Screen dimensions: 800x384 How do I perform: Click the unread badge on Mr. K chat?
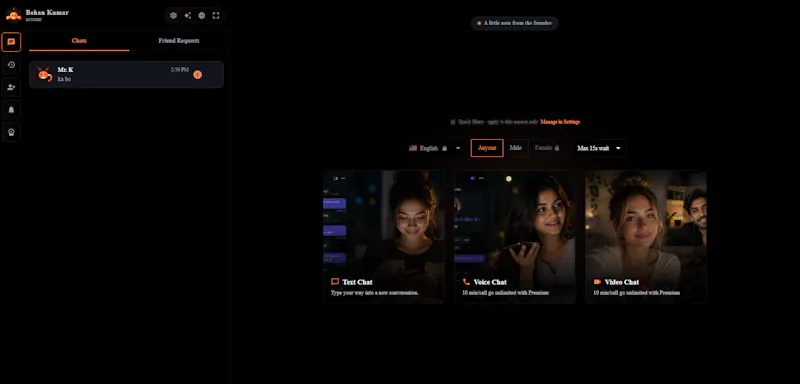[197, 74]
